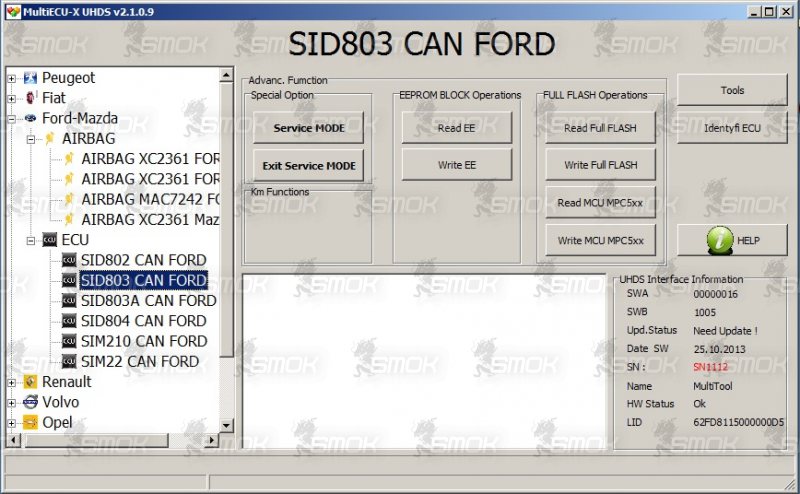Click the ECU category chip icon

[x=50, y=240]
